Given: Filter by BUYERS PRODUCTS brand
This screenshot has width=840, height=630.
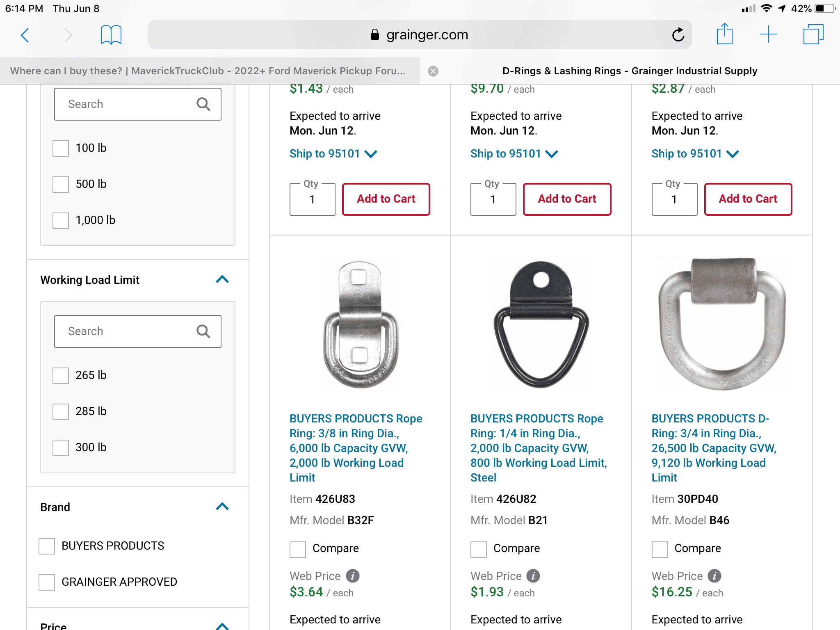Looking at the screenshot, I should (x=47, y=546).
